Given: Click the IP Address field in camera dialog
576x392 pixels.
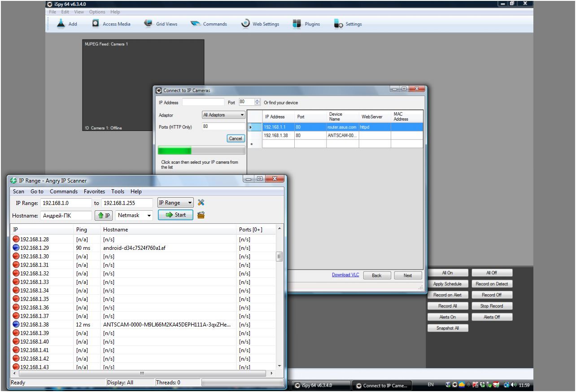Looking at the screenshot, I should coord(203,102).
